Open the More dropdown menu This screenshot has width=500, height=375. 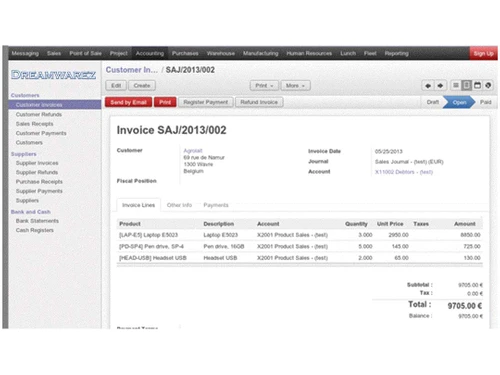pos(295,86)
